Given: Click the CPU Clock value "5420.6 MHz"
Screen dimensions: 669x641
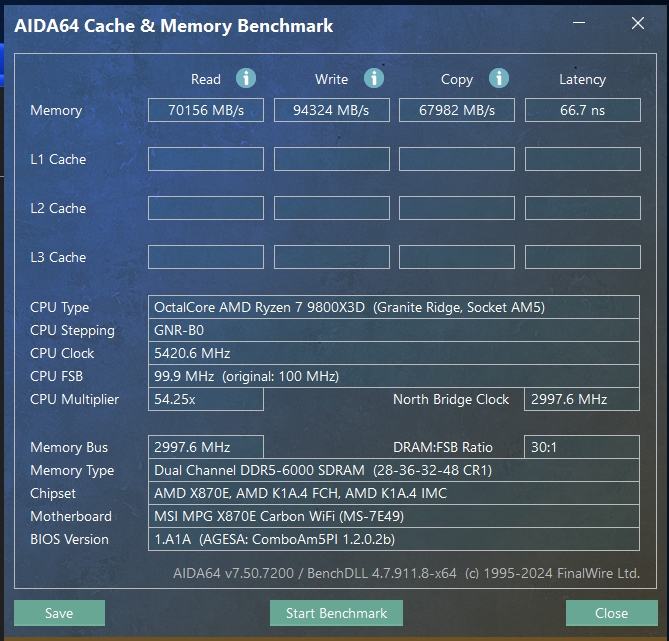Looking at the screenshot, I should (x=393, y=353).
